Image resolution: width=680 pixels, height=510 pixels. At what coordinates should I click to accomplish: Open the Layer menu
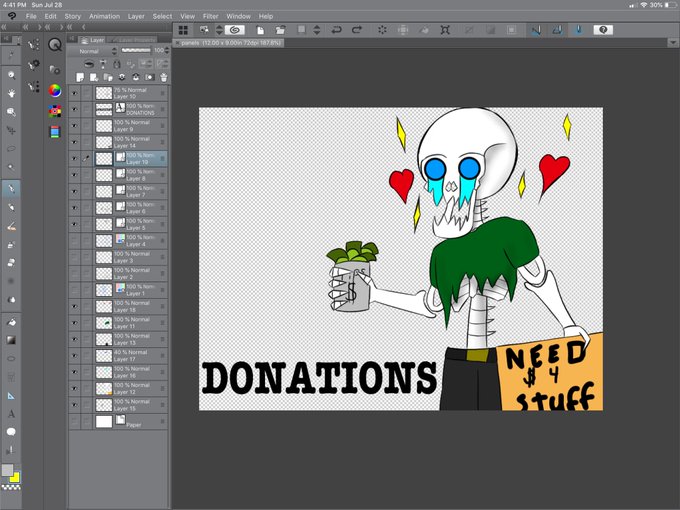[136, 16]
